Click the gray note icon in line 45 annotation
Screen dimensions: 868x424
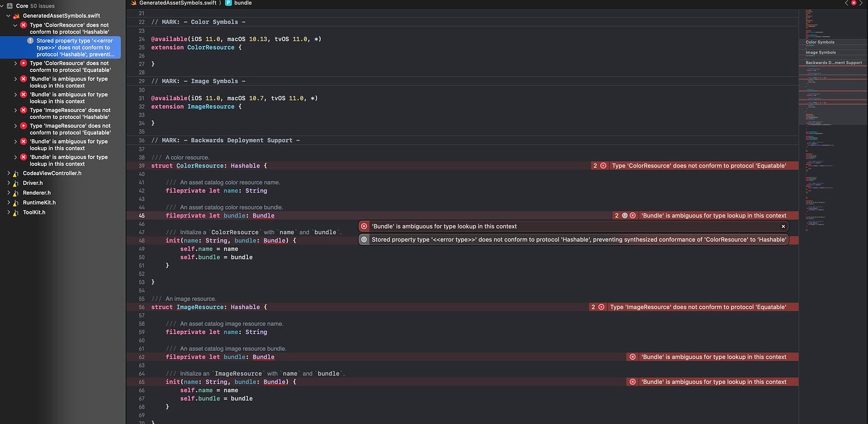(x=625, y=215)
